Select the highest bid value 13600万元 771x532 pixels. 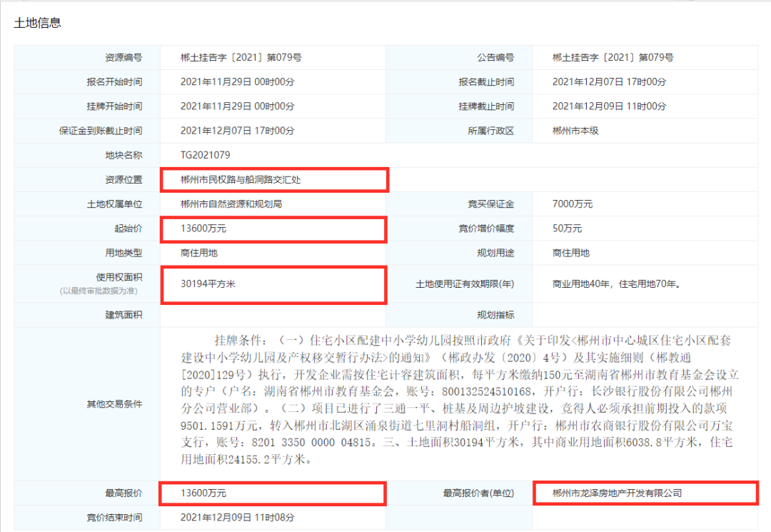pyautogui.click(x=203, y=493)
